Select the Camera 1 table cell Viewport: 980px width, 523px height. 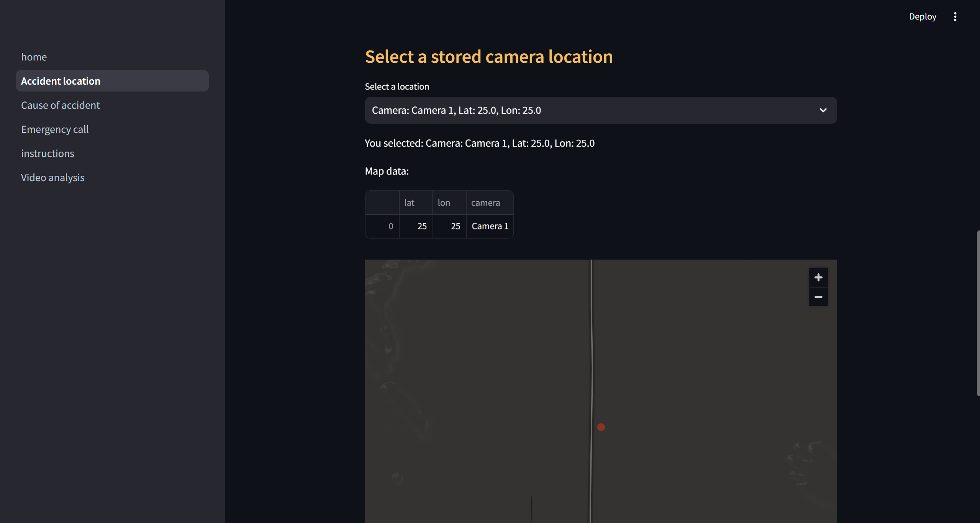490,226
